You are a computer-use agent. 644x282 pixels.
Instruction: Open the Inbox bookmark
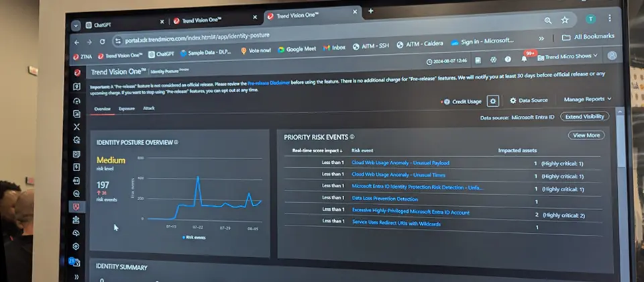click(334, 48)
